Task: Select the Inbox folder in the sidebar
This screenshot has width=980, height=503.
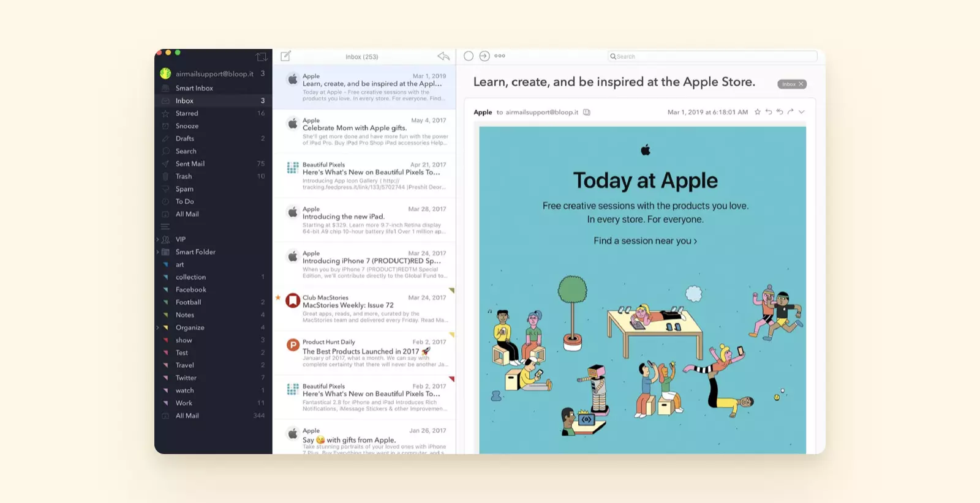Action: [x=213, y=101]
